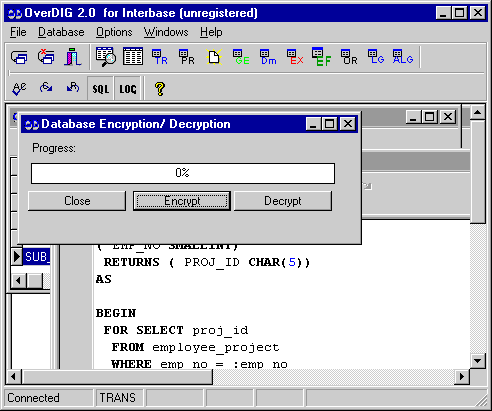The width and height of the screenshot is (492, 411).
Task: Close the Database Encryption/Decryption dialog
Action: tap(348, 124)
